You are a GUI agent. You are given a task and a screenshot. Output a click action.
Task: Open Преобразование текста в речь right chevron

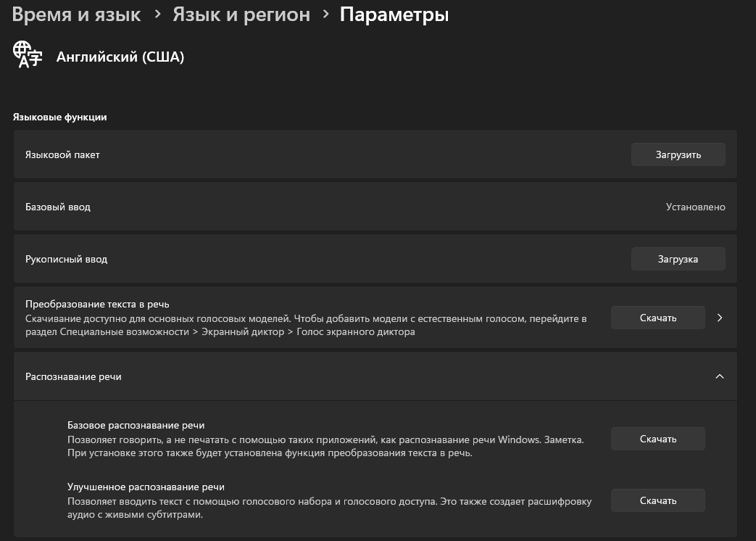(x=719, y=318)
